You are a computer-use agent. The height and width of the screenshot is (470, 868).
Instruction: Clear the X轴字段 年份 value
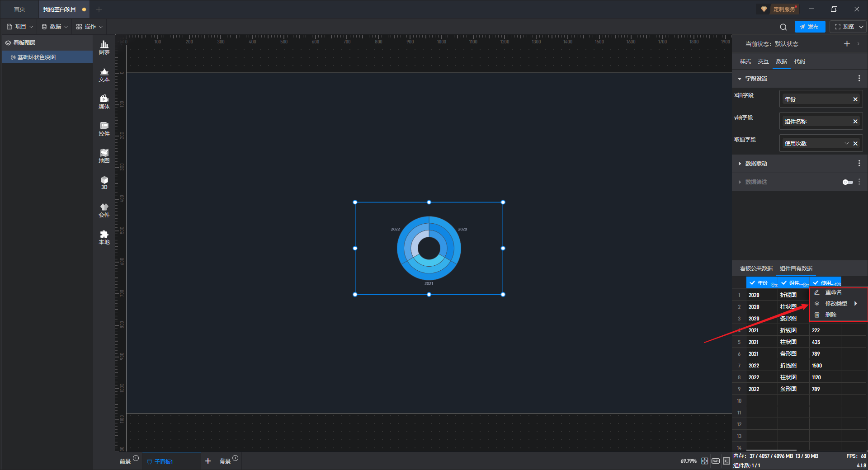coord(855,99)
